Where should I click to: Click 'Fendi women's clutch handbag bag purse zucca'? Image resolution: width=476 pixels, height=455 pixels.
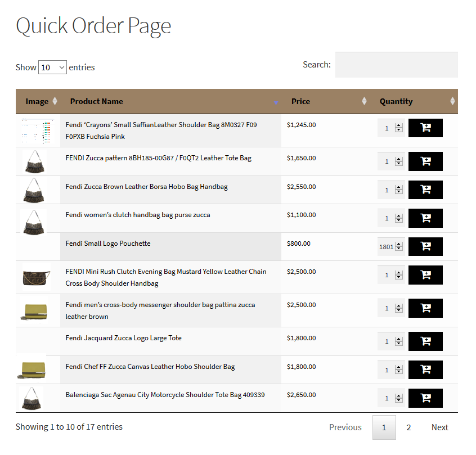pos(138,215)
